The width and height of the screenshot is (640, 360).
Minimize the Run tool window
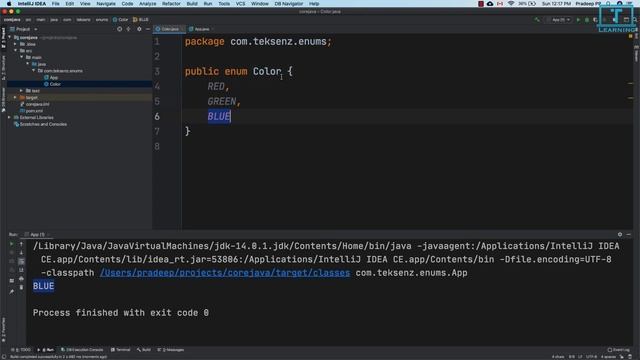click(629, 234)
